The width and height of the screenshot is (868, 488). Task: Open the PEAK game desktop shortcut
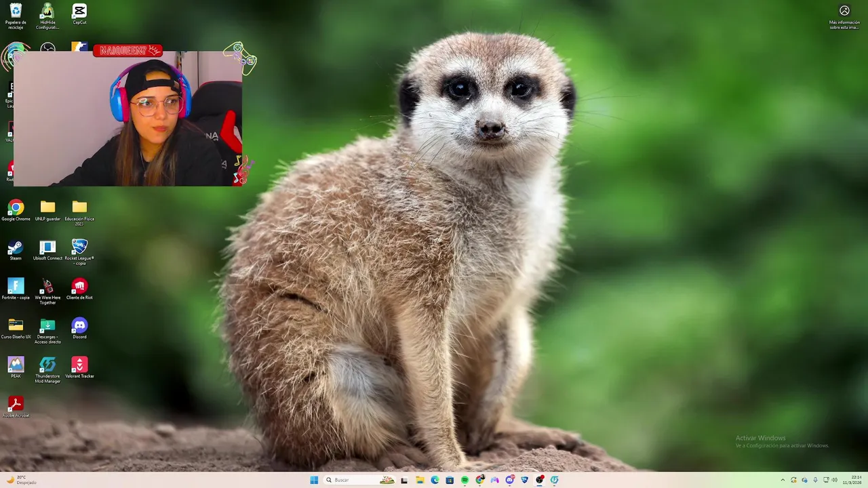[x=16, y=368]
